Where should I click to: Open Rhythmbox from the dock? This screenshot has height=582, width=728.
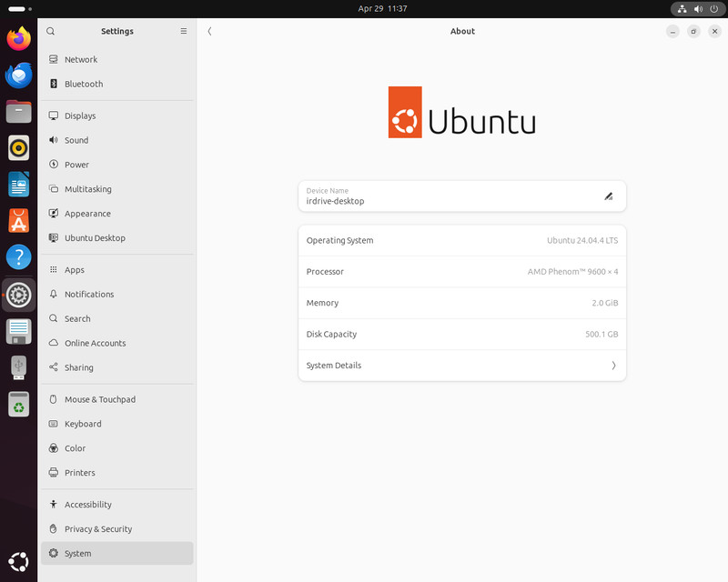(x=18, y=148)
